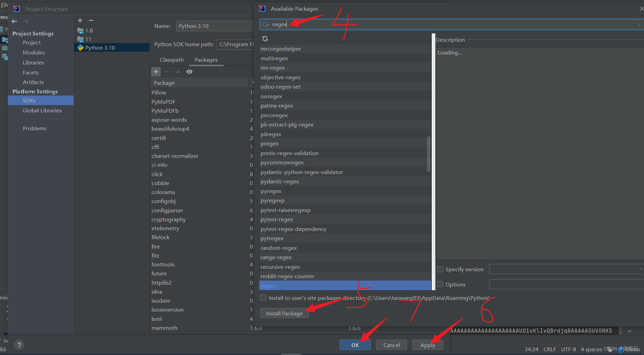The image size is (644, 355).
Task: Click the remove package minus icon
Action: [167, 72]
